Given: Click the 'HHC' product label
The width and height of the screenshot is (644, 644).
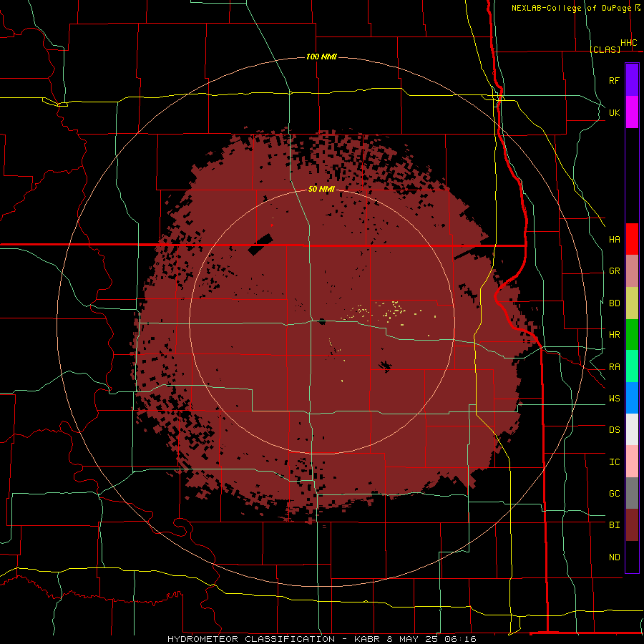Looking at the screenshot, I should (629, 43).
